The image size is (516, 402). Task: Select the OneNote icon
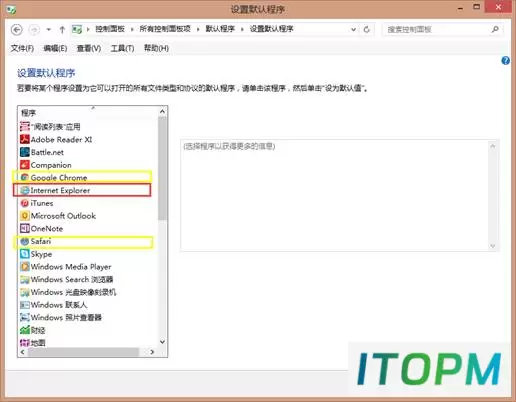point(25,228)
